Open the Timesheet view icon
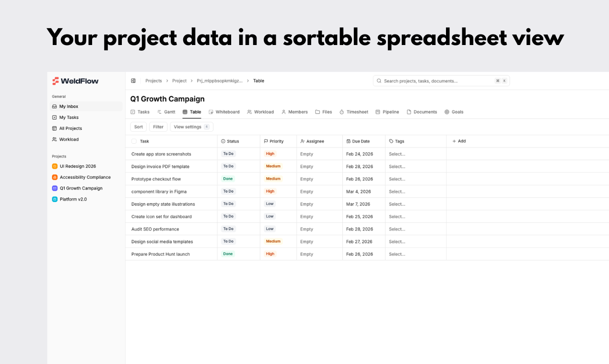The image size is (609, 364). [342, 112]
